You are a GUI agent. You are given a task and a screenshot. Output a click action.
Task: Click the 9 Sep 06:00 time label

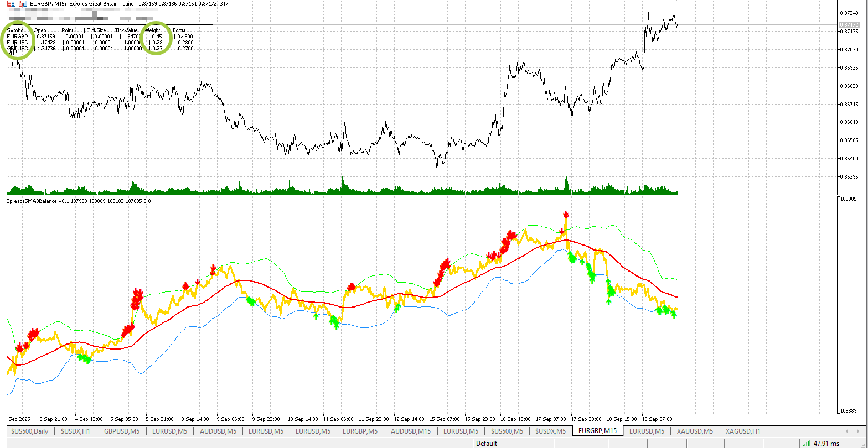(230, 419)
